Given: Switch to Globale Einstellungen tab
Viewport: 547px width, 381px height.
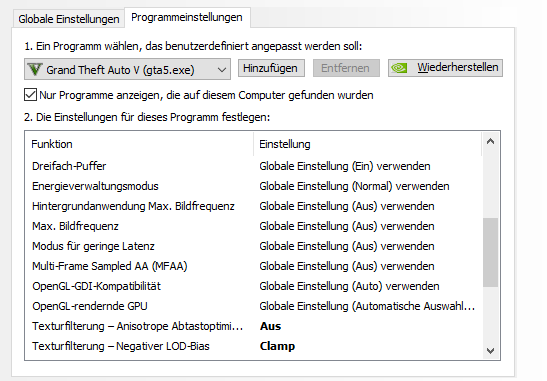Looking at the screenshot, I should (x=69, y=19).
